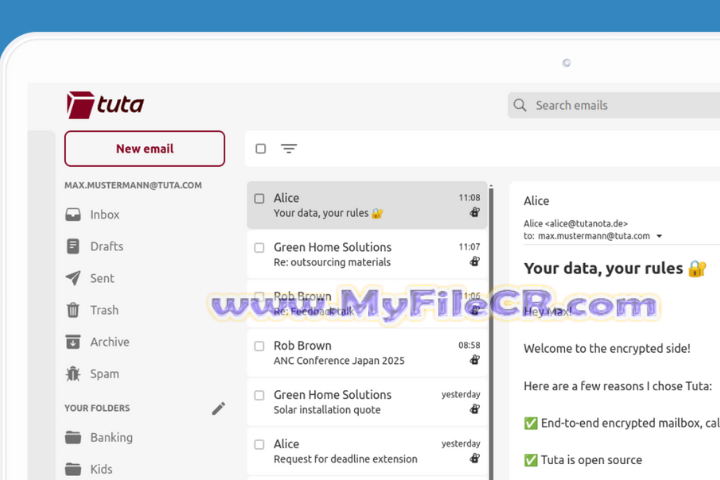Open the Trash folder

point(104,310)
